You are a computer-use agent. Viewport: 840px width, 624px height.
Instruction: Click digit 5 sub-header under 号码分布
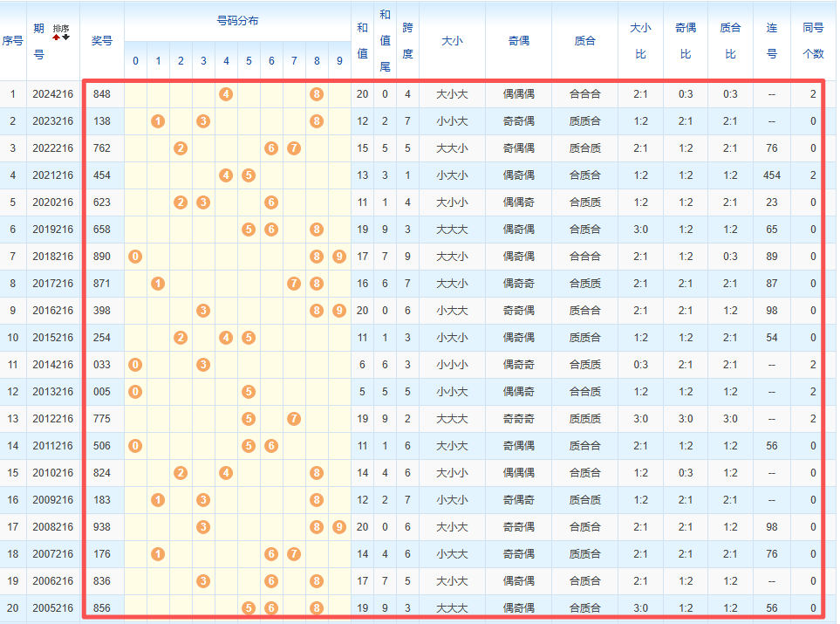tap(249, 61)
